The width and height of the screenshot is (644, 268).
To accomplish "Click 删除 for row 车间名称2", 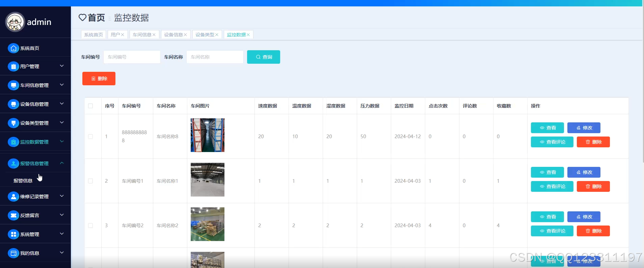I will click(x=593, y=231).
